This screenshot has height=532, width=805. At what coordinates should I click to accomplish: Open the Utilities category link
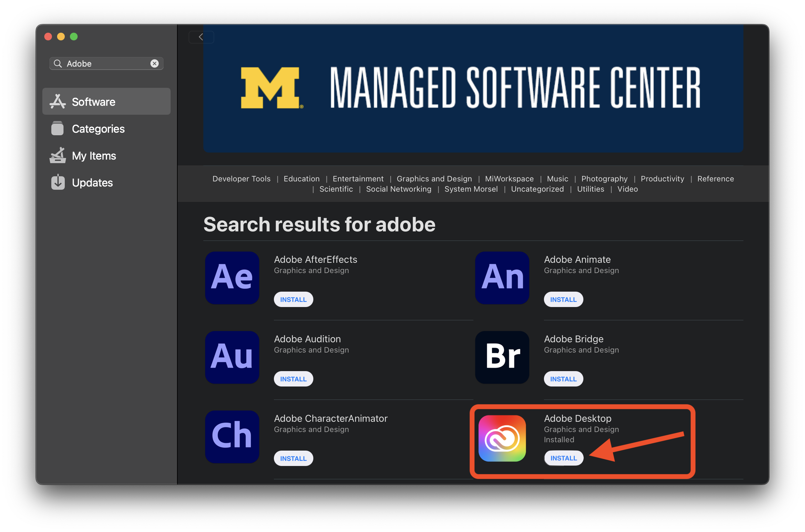click(x=590, y=189)
